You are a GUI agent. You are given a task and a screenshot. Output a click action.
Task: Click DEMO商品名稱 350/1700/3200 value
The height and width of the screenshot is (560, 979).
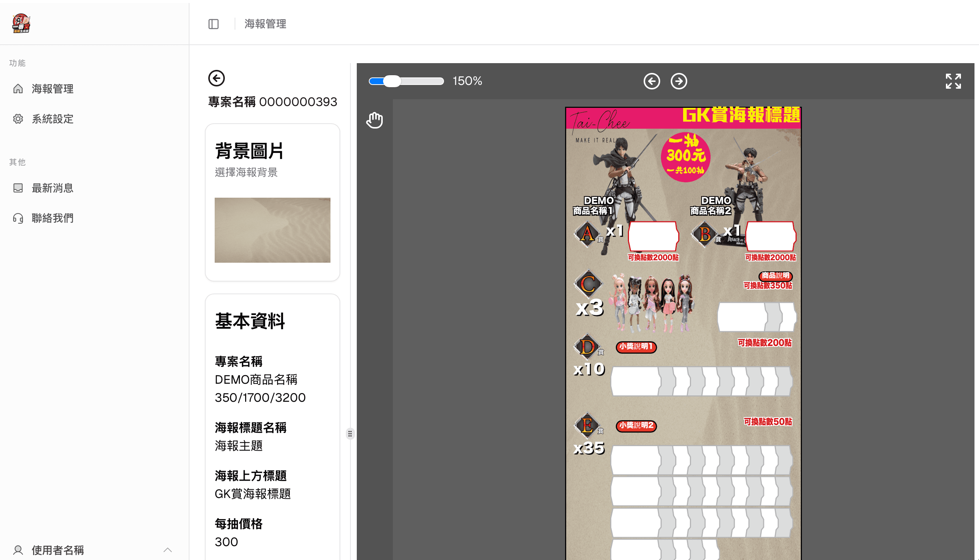[x=260, y=389]
